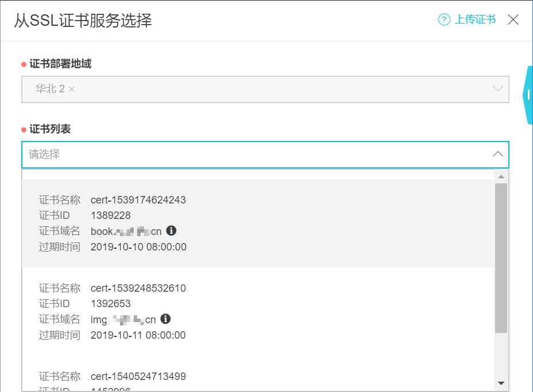Screen dimensions: 533x392
Task: Select certificate cert-1539174624243
Action: point(138,200)
